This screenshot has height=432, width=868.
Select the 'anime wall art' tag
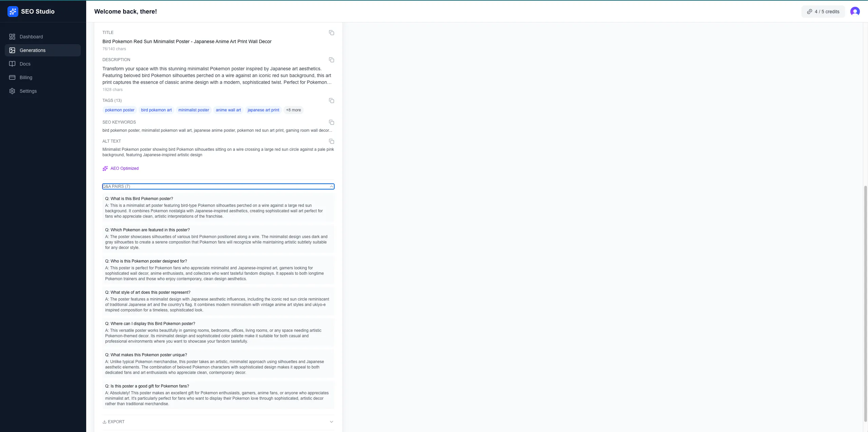coord(228,110)
